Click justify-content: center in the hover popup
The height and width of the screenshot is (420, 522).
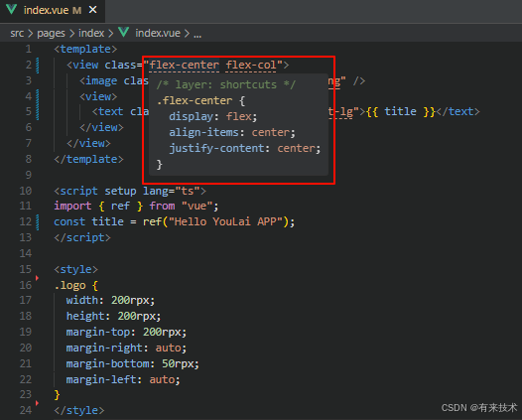(x=245, y=148)
